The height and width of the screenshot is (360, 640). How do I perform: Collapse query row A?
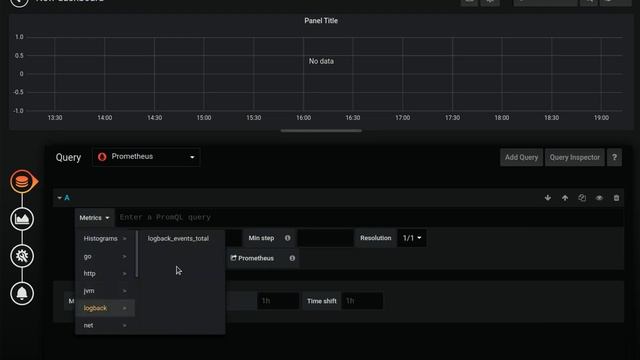[x=60, y=198]
